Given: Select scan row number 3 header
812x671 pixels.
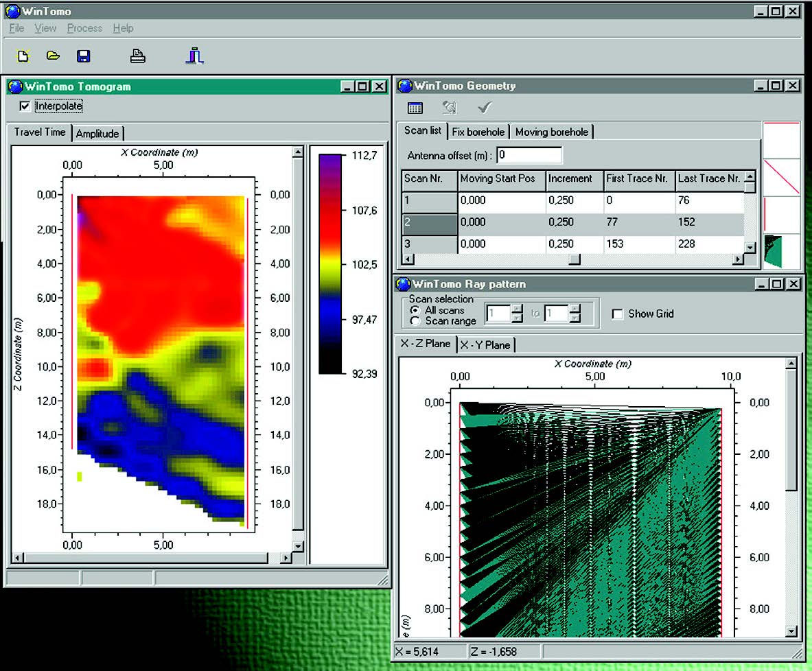Looking at the screenshot, I should point(429,244).
